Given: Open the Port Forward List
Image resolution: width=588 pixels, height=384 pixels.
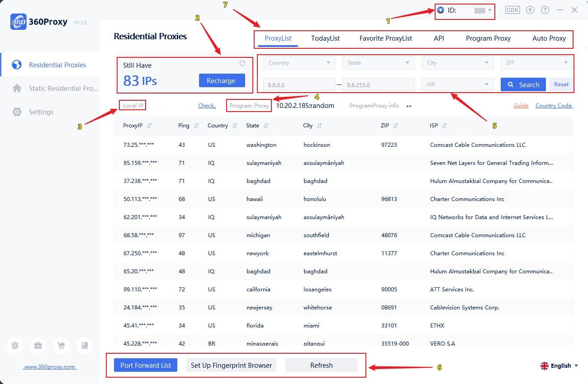Looking at the screenshot, I should (x=146, y=365).
